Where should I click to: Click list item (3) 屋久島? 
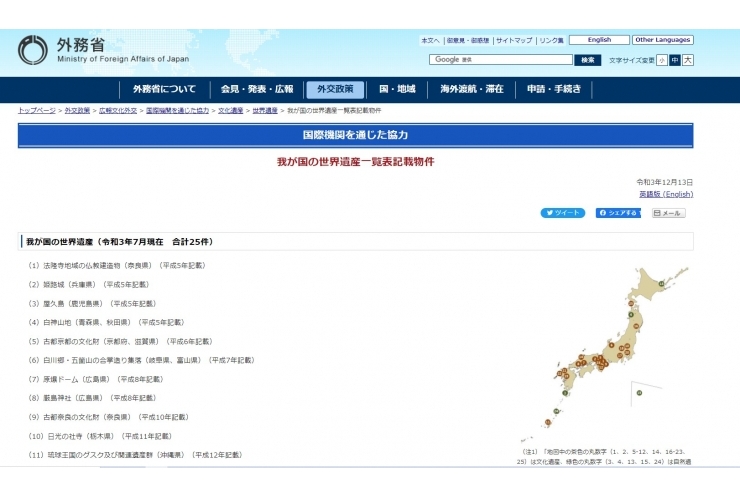pyautogui.click(x=92, y=304)
